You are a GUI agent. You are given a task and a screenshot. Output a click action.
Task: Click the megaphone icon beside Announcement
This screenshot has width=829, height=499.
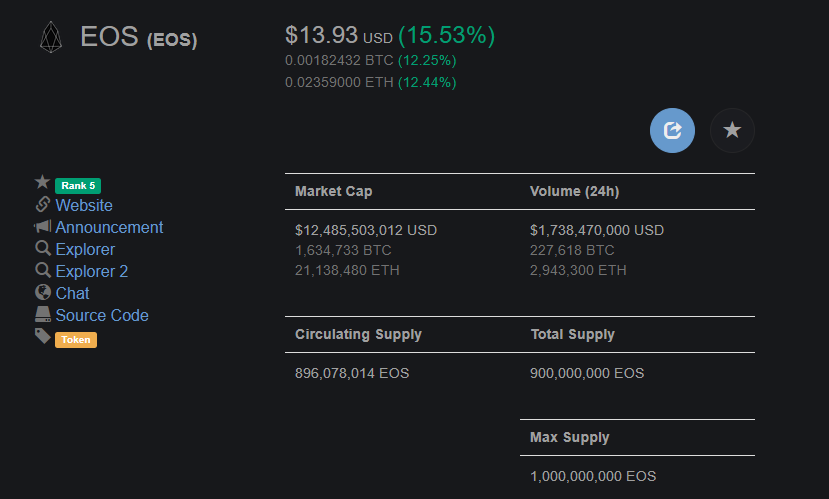[42, 226]
